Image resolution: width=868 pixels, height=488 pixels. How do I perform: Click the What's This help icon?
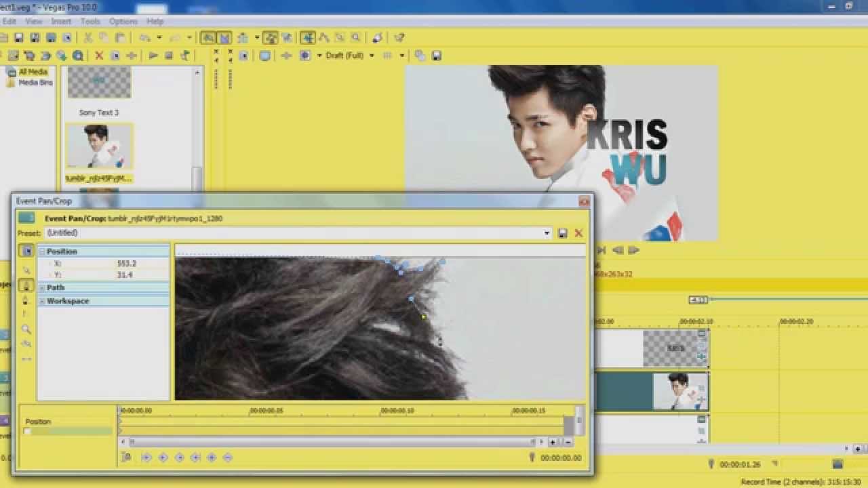click(399, 38)
